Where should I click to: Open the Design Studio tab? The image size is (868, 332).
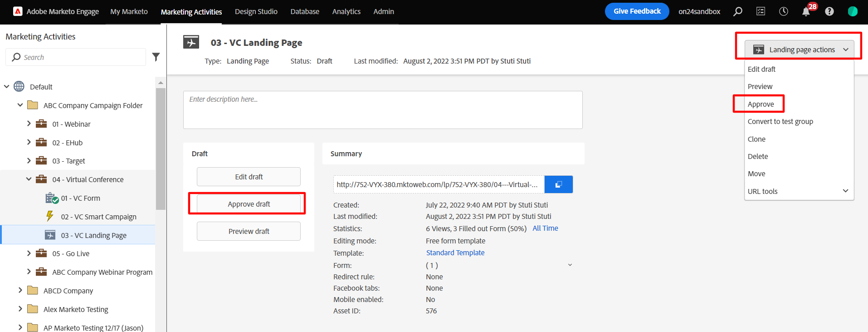coord(256,11)
